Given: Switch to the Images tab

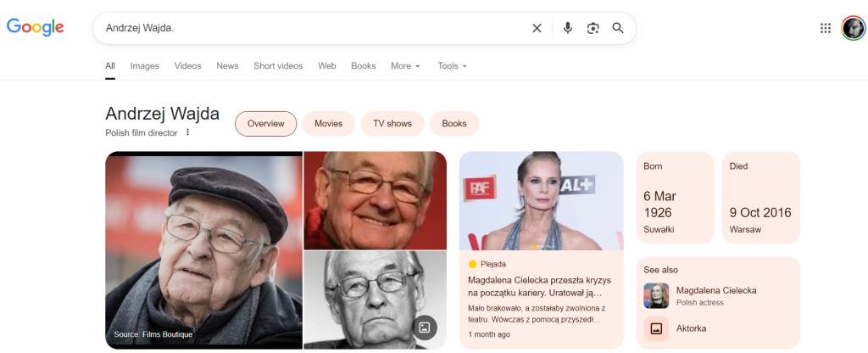Looking at the screenshot, I should (144, 66).
